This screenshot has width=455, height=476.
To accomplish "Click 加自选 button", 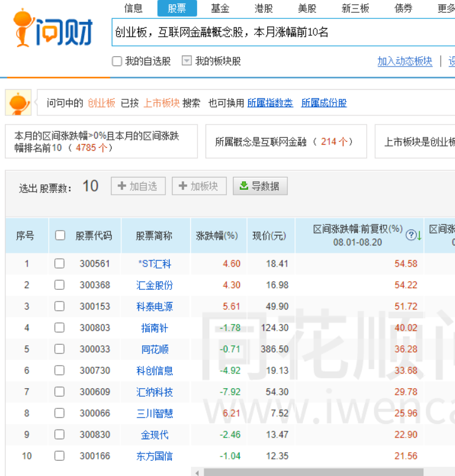I will [x=138, y=186].
